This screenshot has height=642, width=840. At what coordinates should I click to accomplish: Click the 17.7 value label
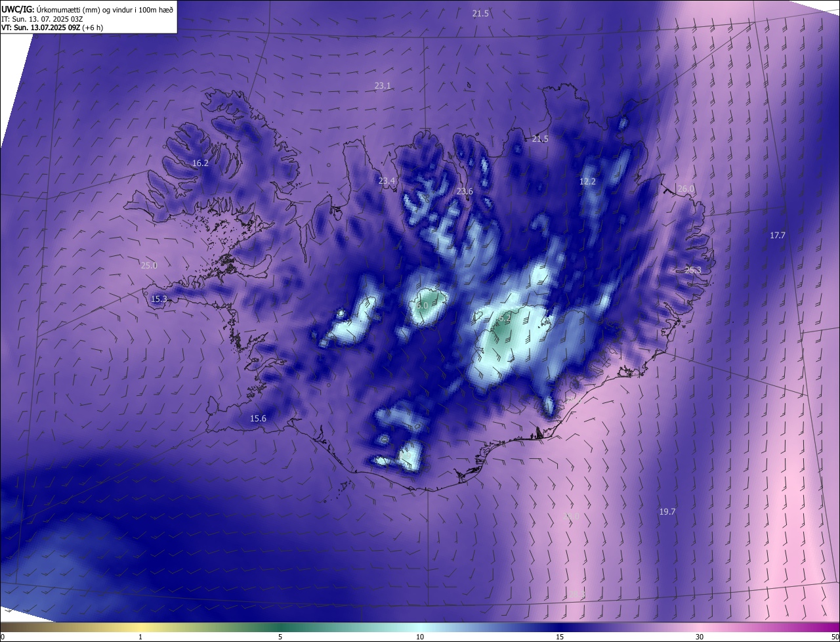[778, 235]
